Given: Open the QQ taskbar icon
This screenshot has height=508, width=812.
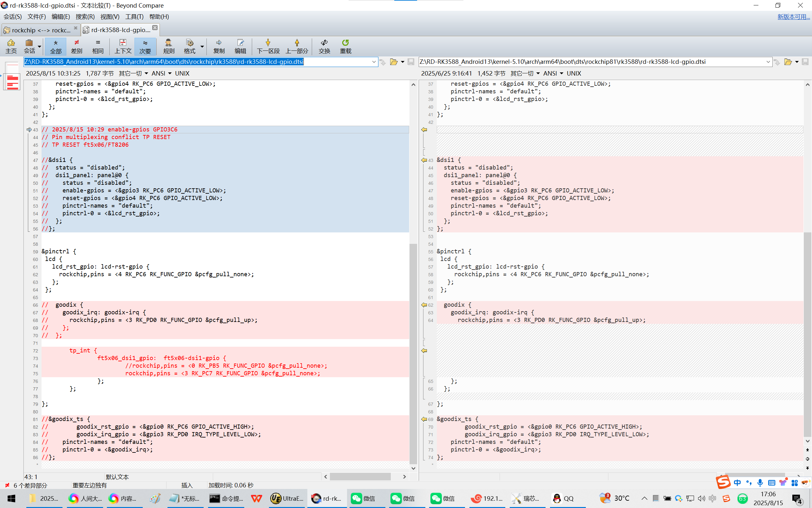Looking at the screenshot, I should pos(564,498).
